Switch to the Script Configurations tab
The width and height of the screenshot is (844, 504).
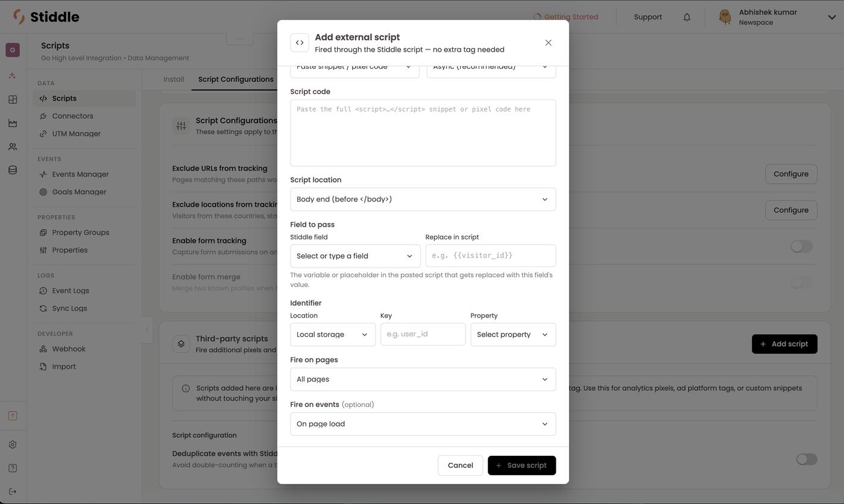(x=236, y=79)
